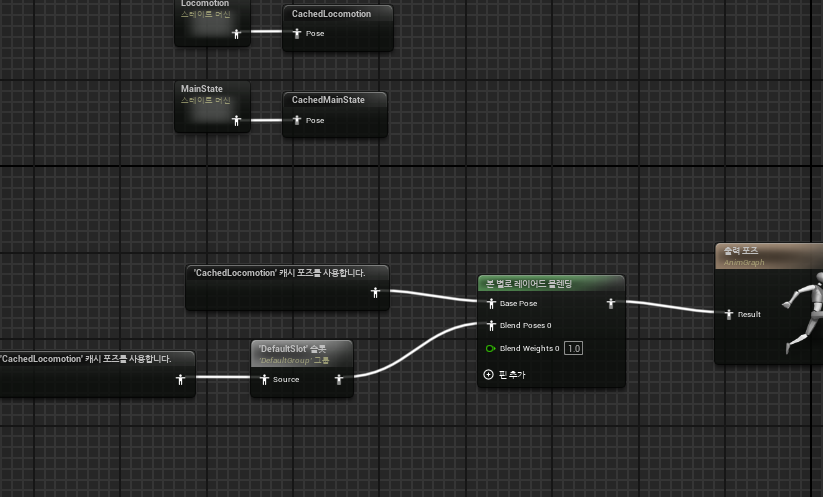Select the Locomotion state machine node title
Image resolution: width=823 pixels, height=497 pixels.
click(x=205, y=4)
